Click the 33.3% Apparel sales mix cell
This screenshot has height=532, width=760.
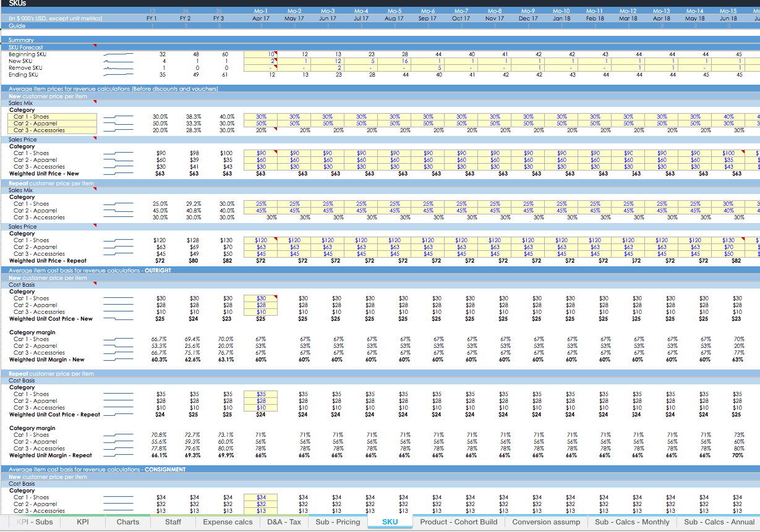194,123
